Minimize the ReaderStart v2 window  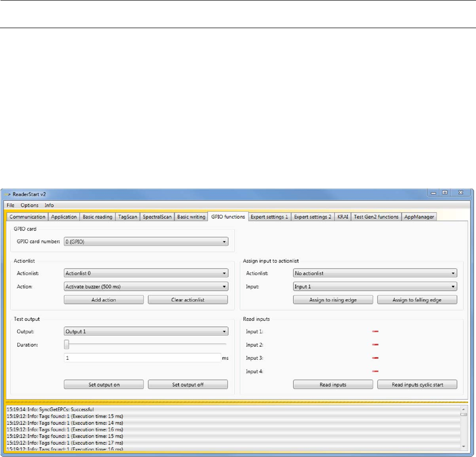pyautogui.click(x=433, y=193)
